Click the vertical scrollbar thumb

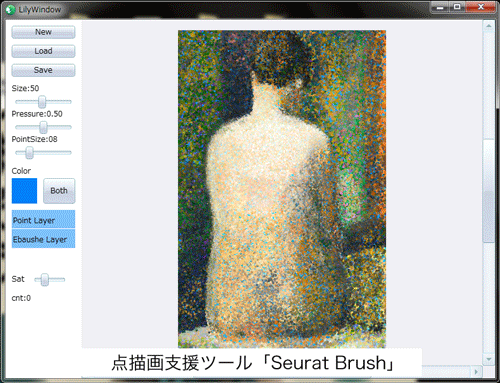tap(489, 191)
